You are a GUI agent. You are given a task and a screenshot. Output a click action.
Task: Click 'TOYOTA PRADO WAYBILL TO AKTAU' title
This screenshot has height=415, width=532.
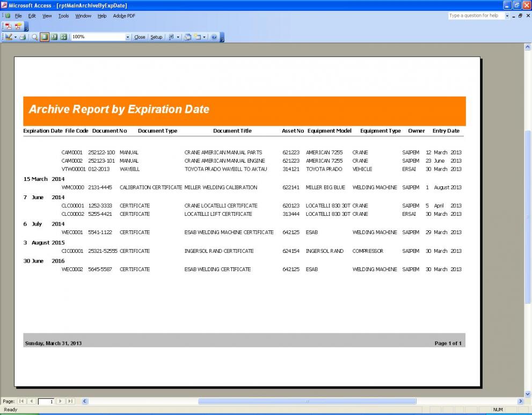click(225, 169)
